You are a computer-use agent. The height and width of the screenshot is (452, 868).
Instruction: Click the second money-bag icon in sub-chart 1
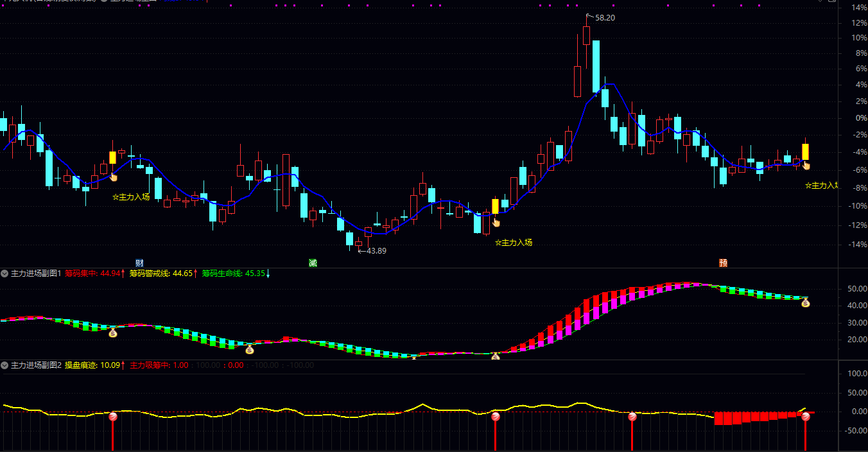(250, 350)
